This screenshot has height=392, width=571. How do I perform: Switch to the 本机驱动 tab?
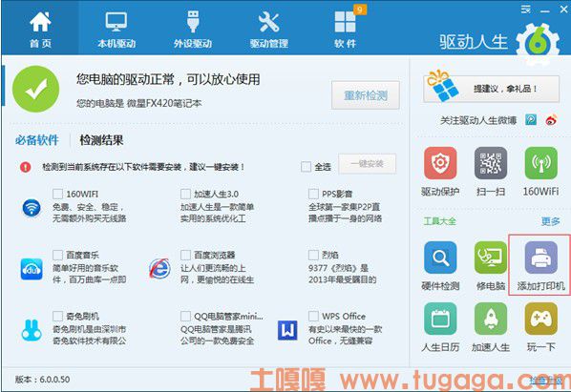pyautogui.click(x=116, y=30)
